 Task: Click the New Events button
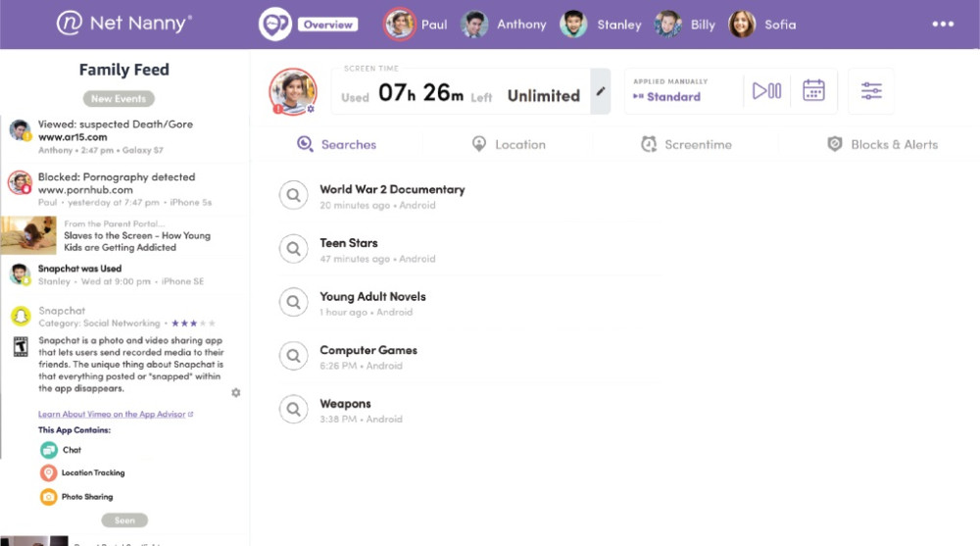119,99
